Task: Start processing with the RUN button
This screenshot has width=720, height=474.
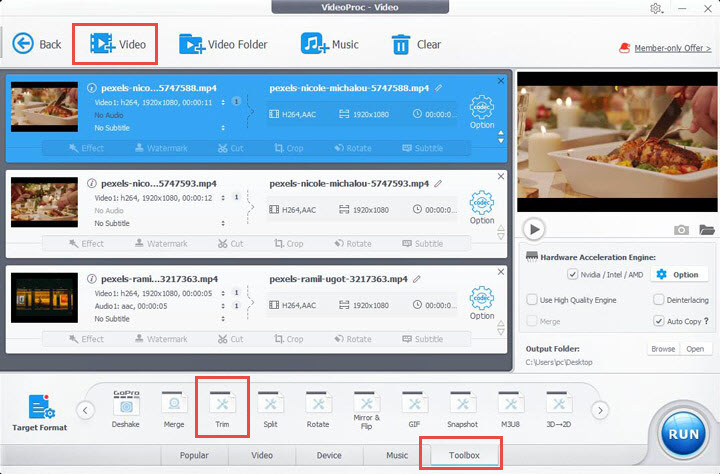Action: click(684, 434)
